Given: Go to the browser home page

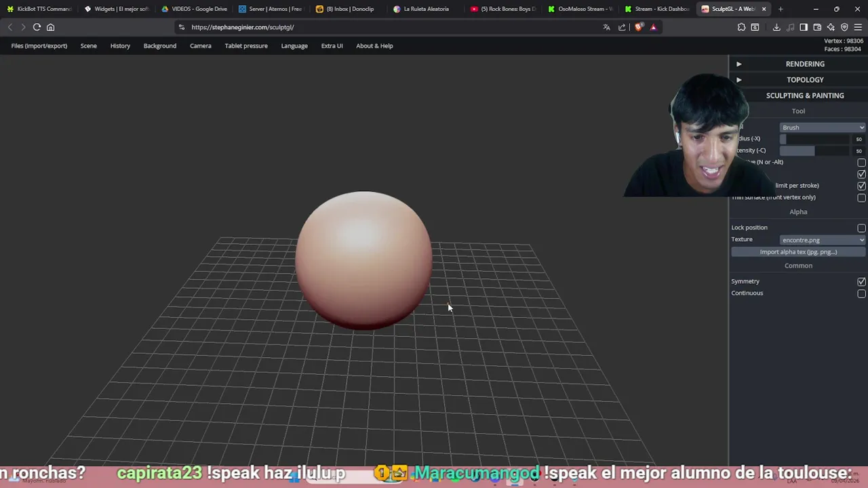Looking at the screenshot, I should [50, 27].
